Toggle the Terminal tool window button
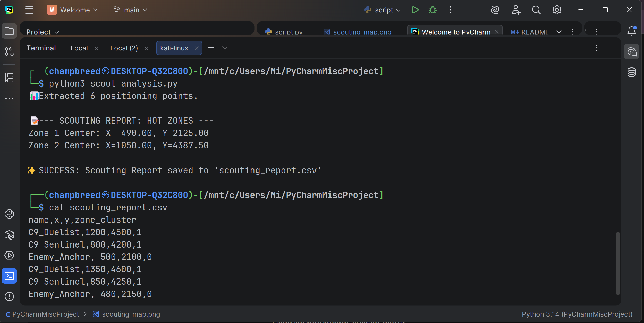 tap(9, 276)
